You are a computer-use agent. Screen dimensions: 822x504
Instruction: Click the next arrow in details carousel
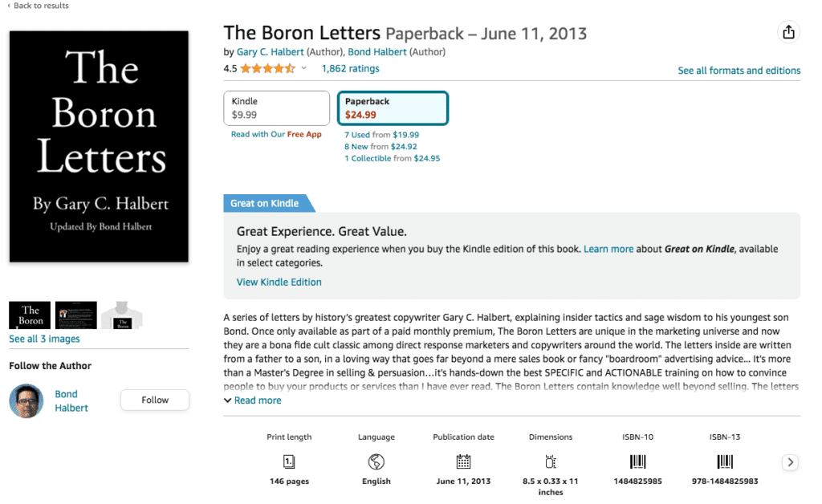tap(790, 462)
